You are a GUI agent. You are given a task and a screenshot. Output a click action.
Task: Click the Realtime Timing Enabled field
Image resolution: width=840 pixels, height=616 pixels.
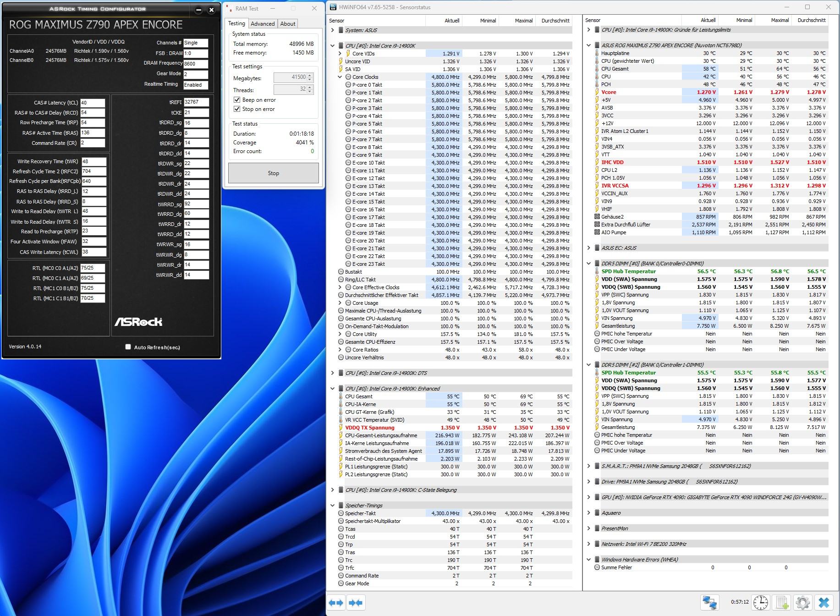[196, 85]
